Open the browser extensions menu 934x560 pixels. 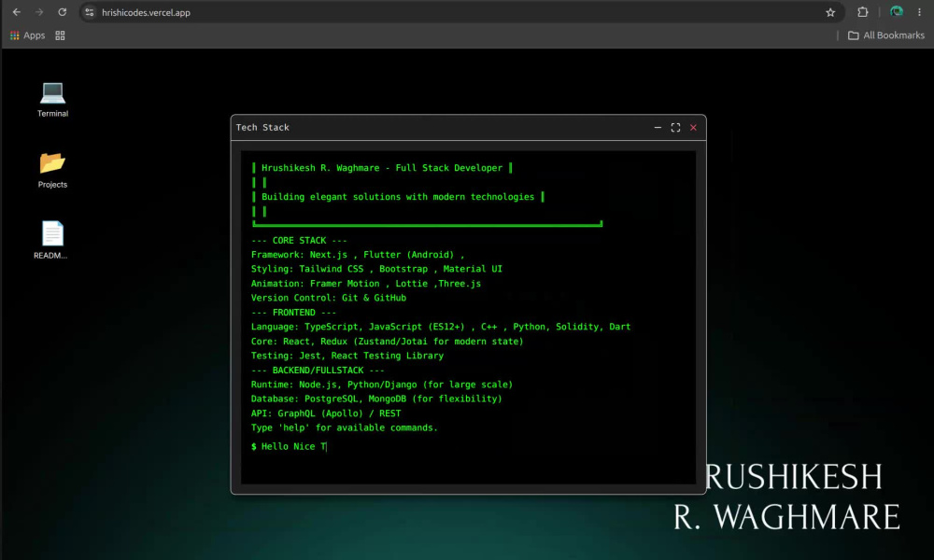(x=862, y=12)
